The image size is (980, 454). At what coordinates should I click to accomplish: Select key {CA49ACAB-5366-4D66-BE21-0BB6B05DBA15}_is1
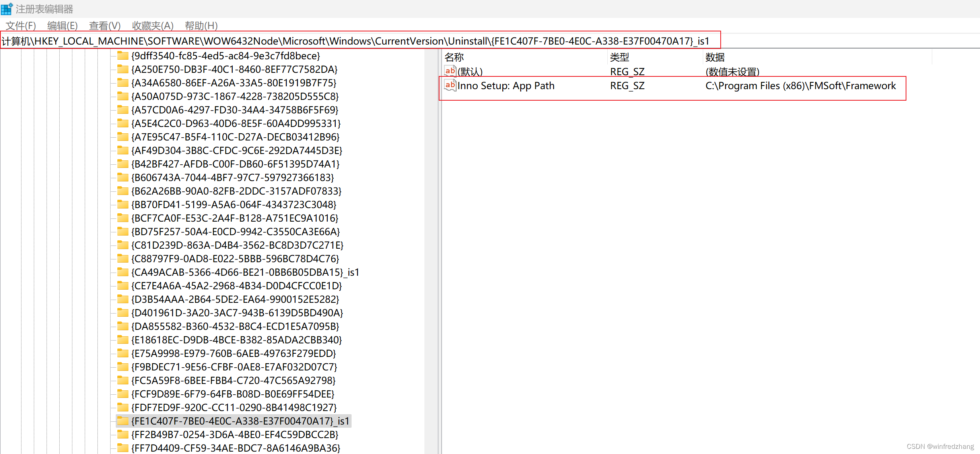pos(245,272)
